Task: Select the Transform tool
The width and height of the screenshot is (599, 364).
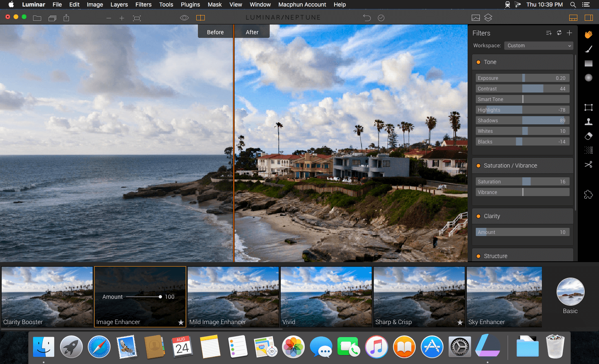Action: tap(588, 108)
